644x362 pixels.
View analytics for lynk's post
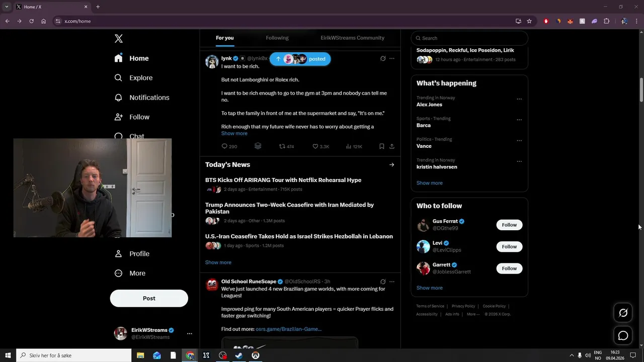(354, 146)
